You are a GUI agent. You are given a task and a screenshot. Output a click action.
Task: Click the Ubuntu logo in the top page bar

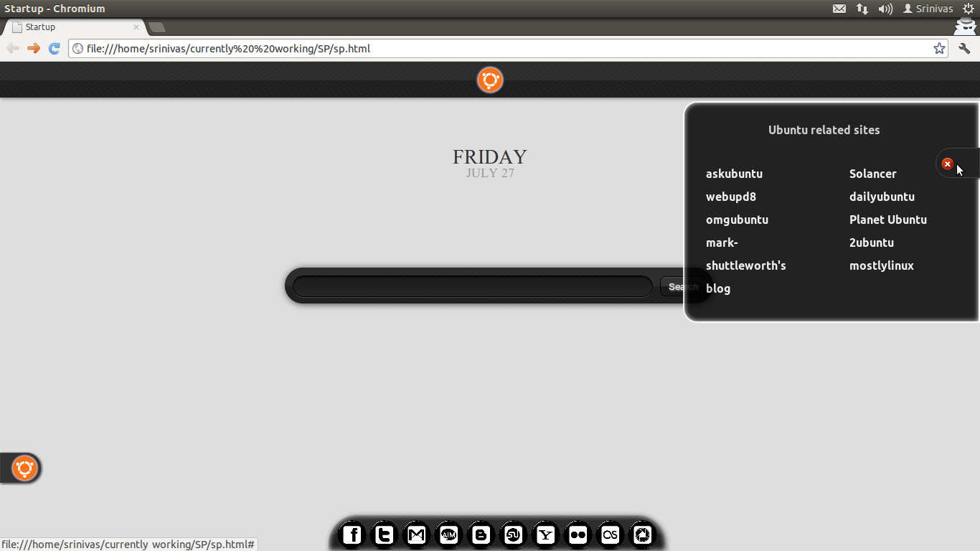490,80
